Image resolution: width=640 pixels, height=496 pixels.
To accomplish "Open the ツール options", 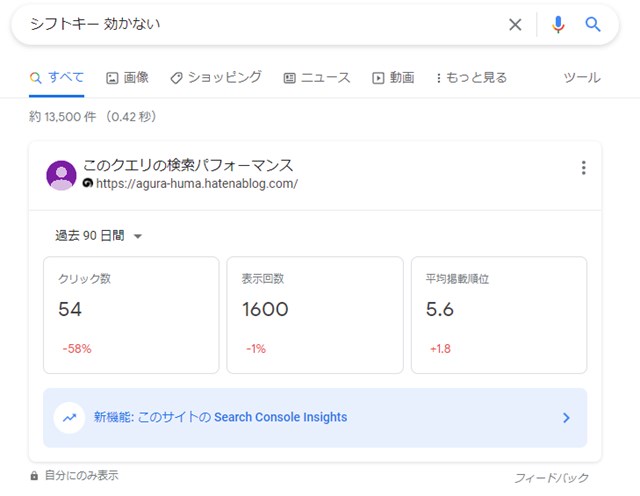I will [582, 78].
